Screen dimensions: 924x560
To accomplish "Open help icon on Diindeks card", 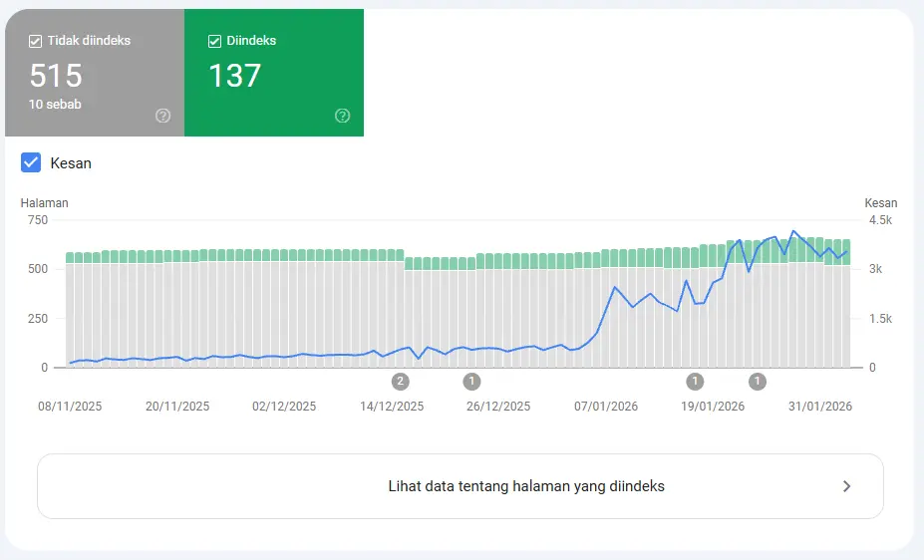I will point(343,116).
